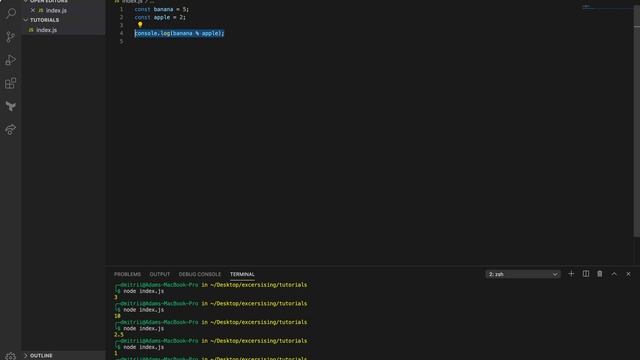Click line 2 const apple code

pyautogui.click(x=160, y=17)
